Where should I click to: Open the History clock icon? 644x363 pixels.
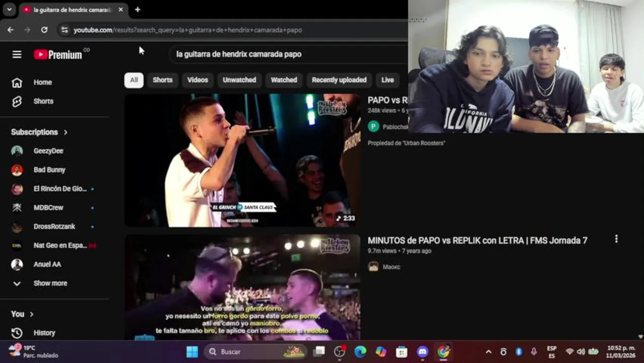tap(17, 333)
